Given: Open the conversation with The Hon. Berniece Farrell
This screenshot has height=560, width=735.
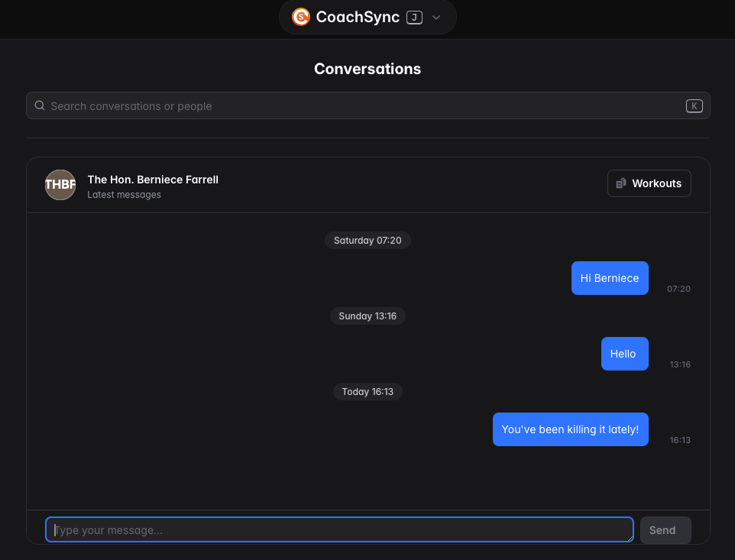Looking at the screenshot, I should point(153,180).
